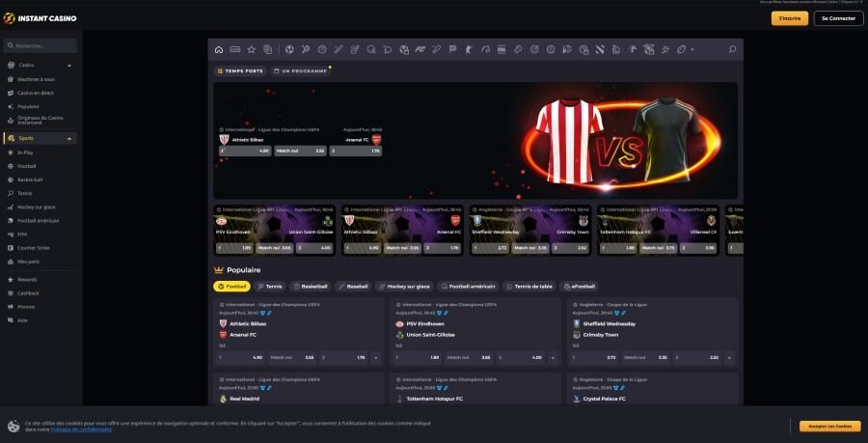Pick odds 2.72 on Sheffield Wednesday Populaire card
The height and width of the screenshot is (443, 868).
594,358
